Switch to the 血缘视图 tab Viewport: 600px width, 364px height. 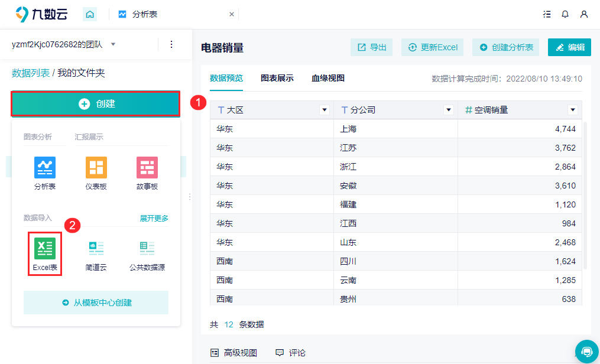click(328, 78)
